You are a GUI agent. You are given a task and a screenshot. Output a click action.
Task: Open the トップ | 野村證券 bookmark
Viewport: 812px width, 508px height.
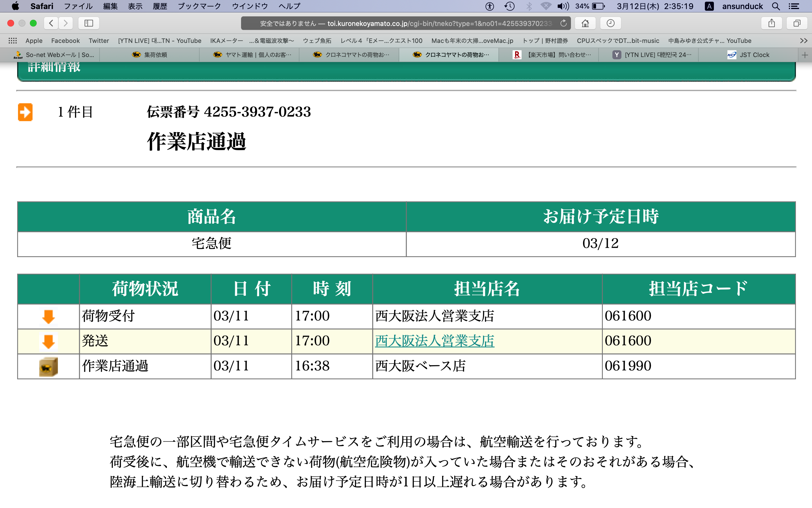[545, 41]
